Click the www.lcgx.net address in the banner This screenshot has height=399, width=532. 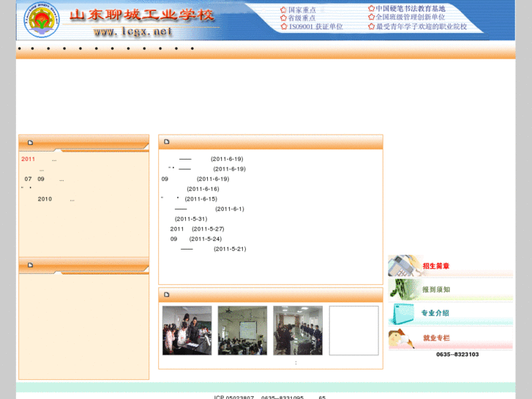tap(132, 31)
